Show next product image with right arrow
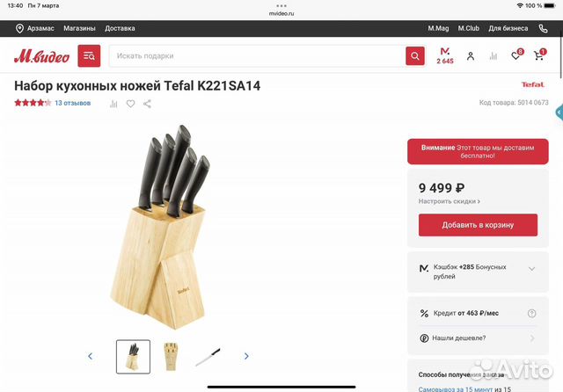 [246, 356]
